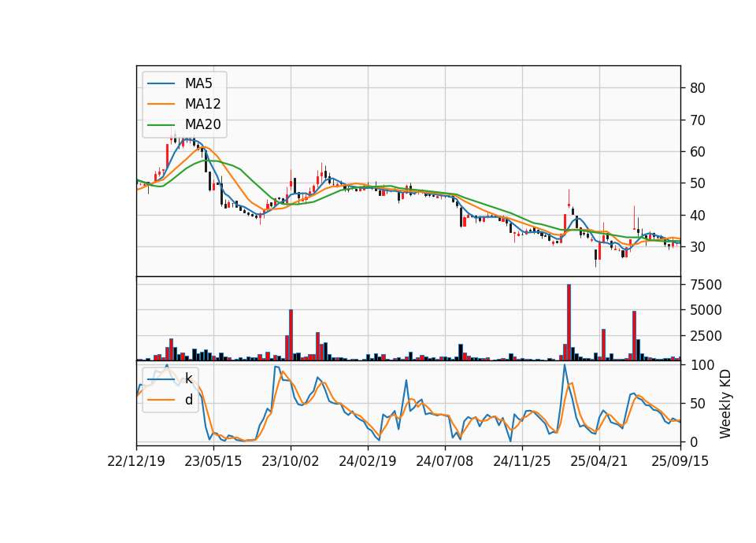Click the k legend label in the KD panel
Image resolution: width=756 pixels, height=543 pixels.
coord(188,379)
